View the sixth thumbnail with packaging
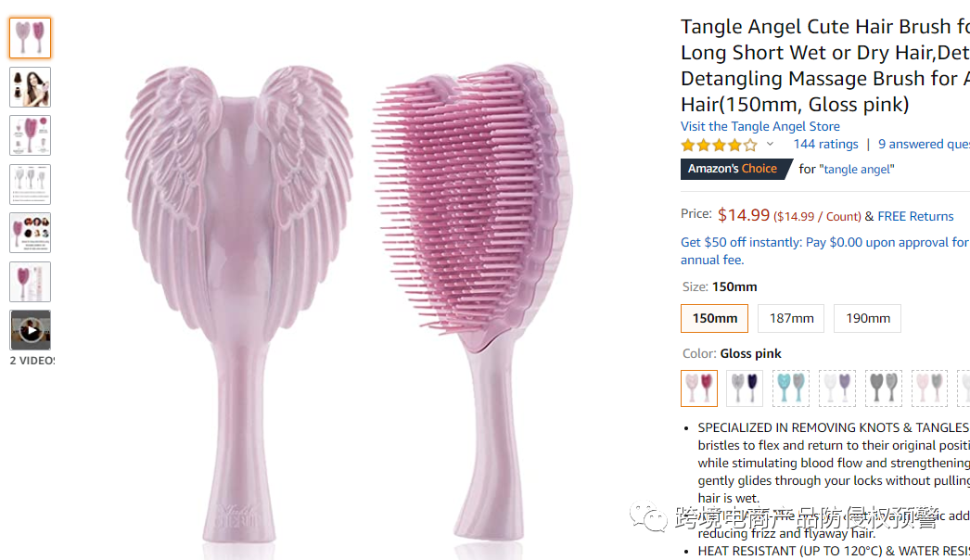The image size is (970, 560). pyautogui.click(x=30, y=282)
